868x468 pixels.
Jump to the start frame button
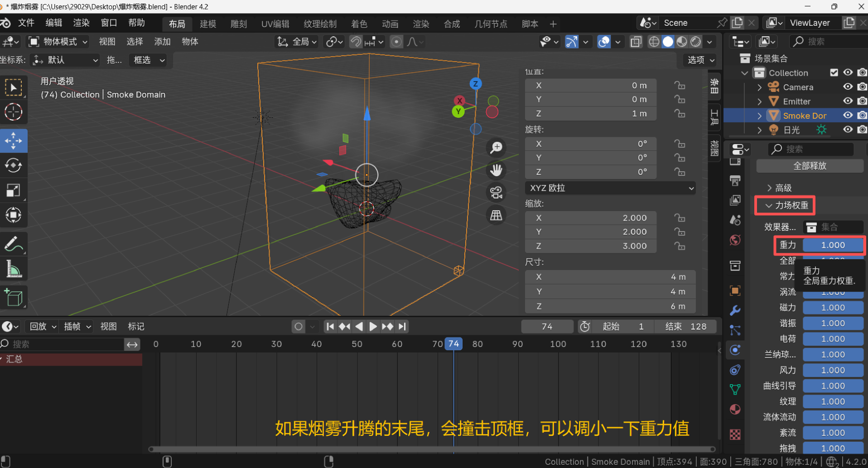330,327
